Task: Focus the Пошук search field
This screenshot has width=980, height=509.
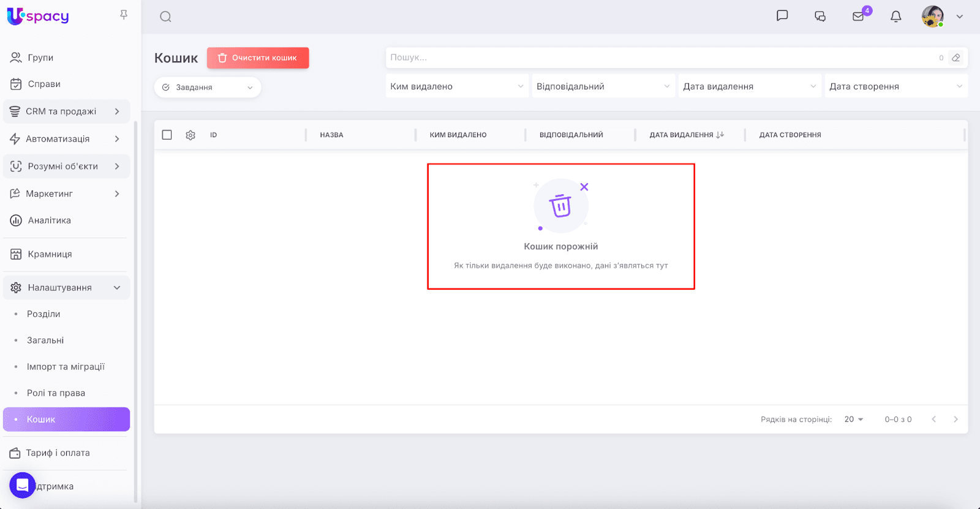Action: click(661, 58)
